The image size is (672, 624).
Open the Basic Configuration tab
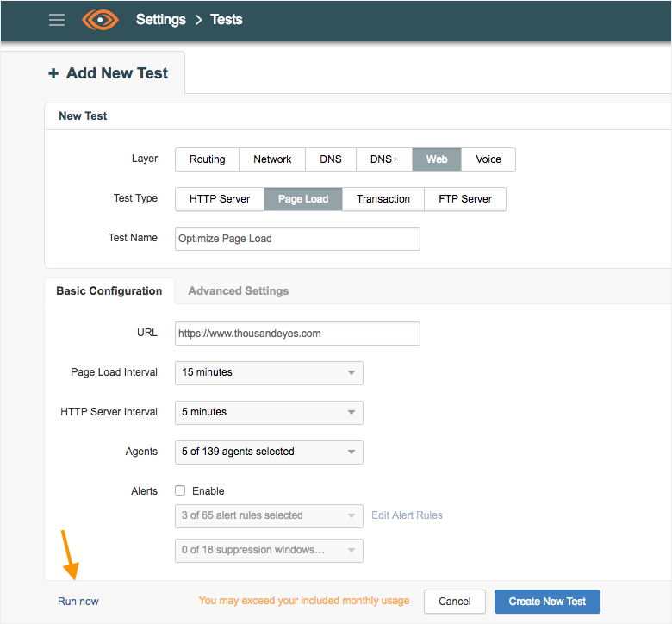tap(109, 291)
